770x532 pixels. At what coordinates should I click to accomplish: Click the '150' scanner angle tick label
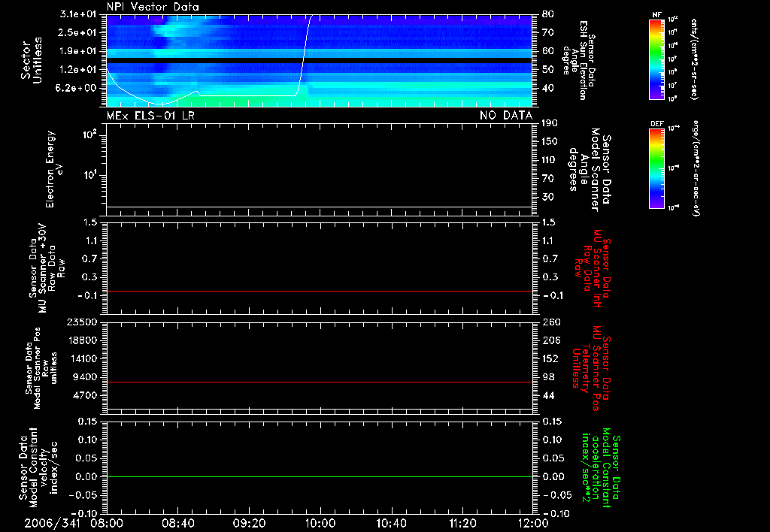pos(550,141)
